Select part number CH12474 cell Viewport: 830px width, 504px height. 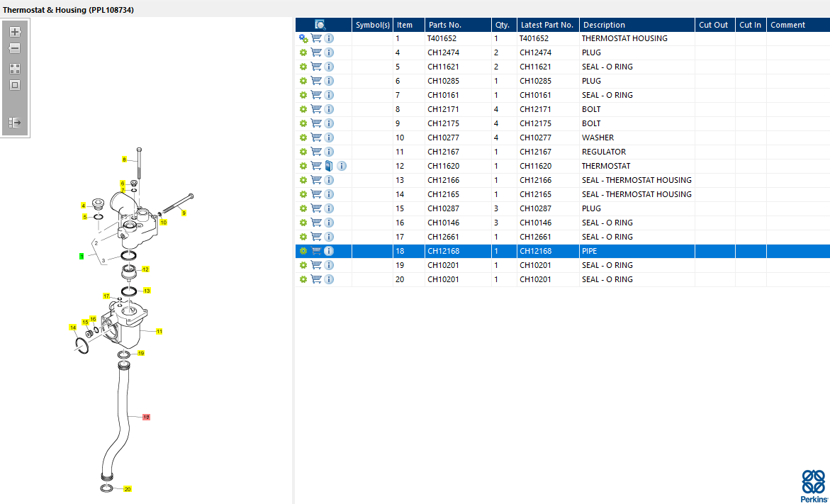pyautogui.click(x=458, y=52)
